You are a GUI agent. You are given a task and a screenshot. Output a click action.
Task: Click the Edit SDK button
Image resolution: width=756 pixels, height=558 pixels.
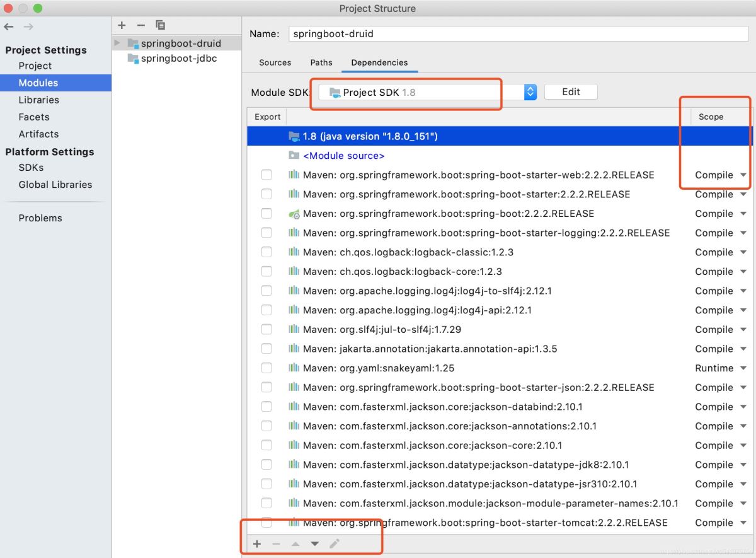coord(571,92)
